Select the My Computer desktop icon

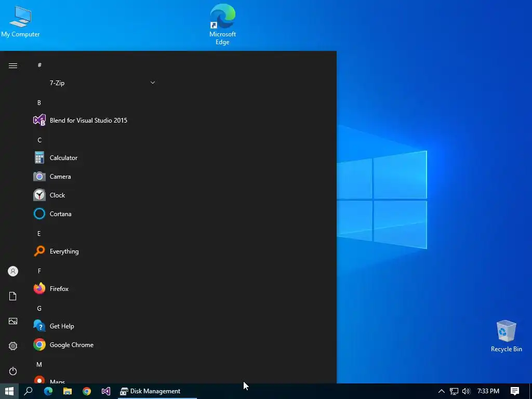click(x=20, y=21)
